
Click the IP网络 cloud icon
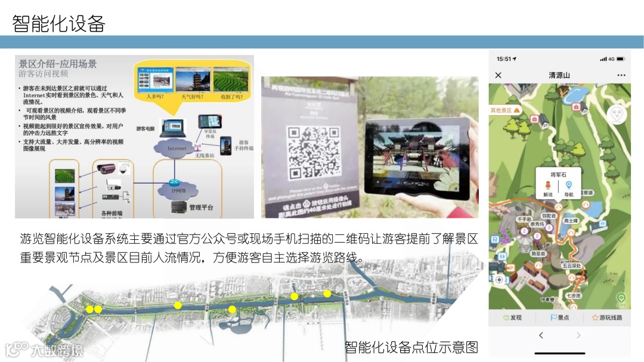tap(178, 190)
